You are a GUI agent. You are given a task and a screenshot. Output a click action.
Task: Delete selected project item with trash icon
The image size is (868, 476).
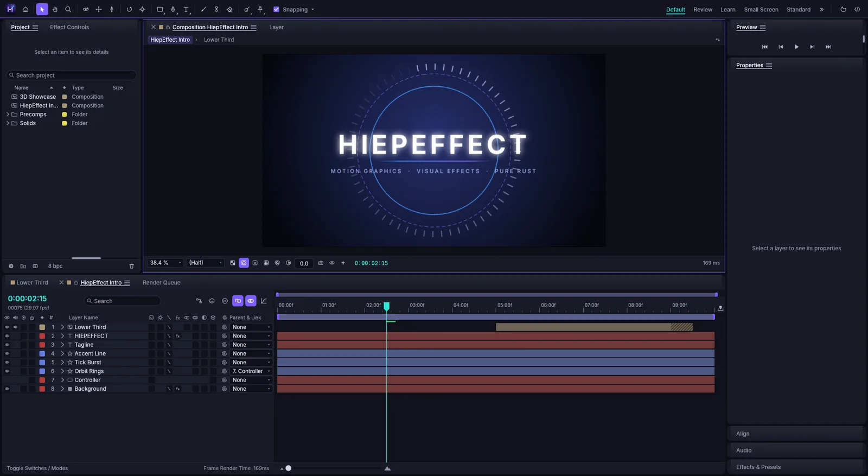[131, 266]
